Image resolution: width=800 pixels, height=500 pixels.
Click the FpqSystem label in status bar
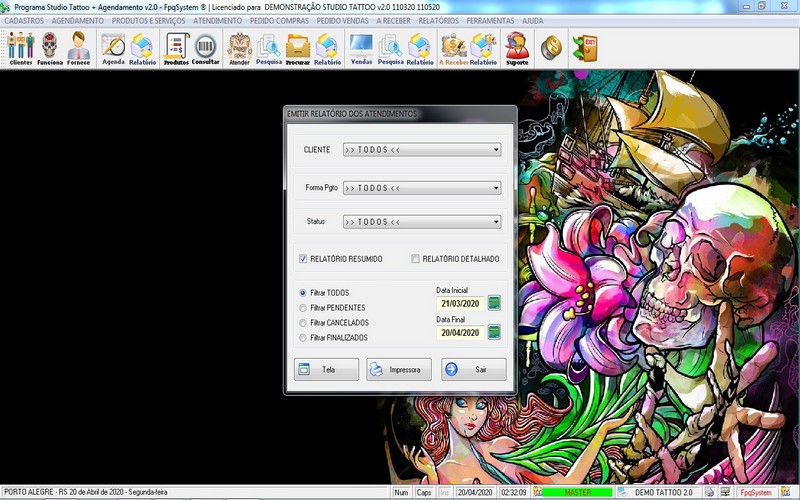(756, 492)
